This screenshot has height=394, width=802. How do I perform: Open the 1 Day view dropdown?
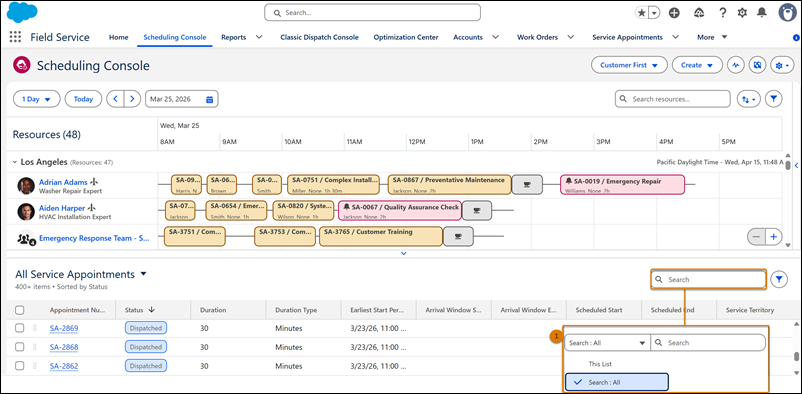point(37,99)
